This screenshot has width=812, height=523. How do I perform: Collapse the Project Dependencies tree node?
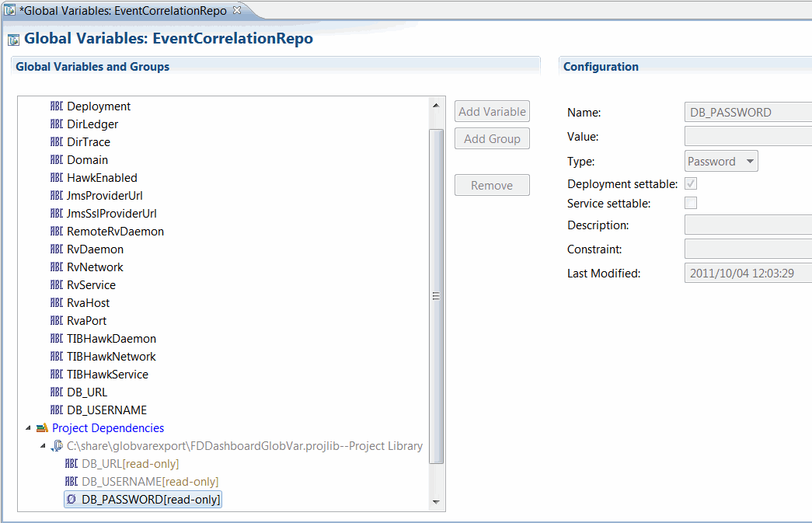coord(29,427)
